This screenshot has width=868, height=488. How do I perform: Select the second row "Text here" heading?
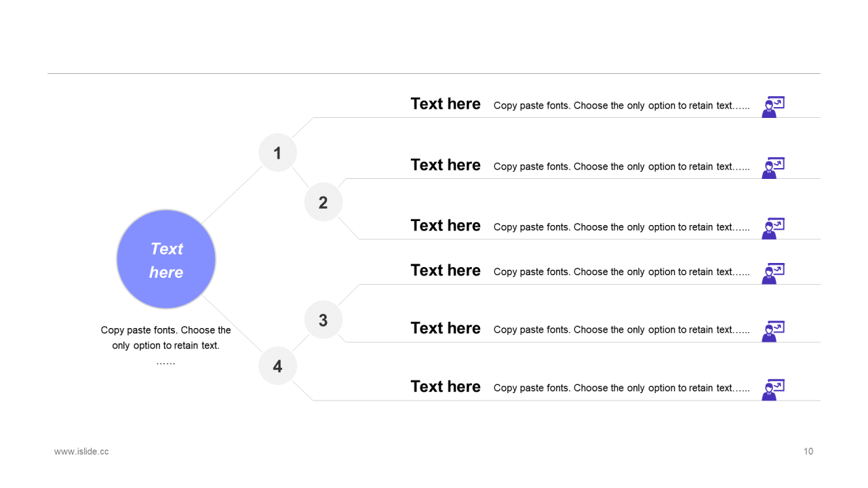[x=446, y=165]
